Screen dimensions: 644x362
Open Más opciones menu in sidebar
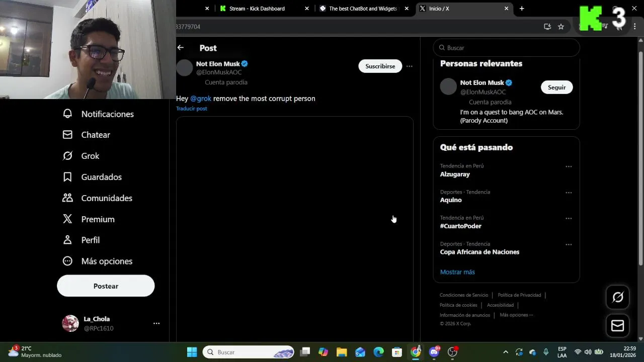(97, 261)
